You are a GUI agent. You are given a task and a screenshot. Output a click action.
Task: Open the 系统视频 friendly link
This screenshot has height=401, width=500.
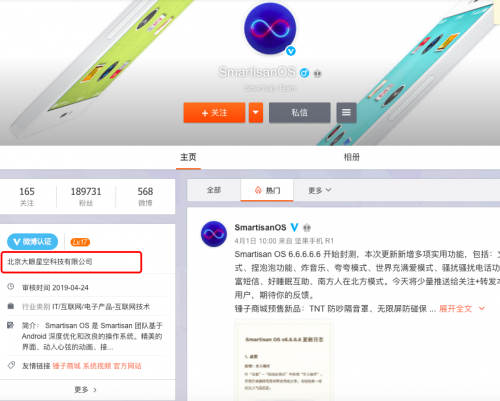pyautogui.click(x=97, y=366)
